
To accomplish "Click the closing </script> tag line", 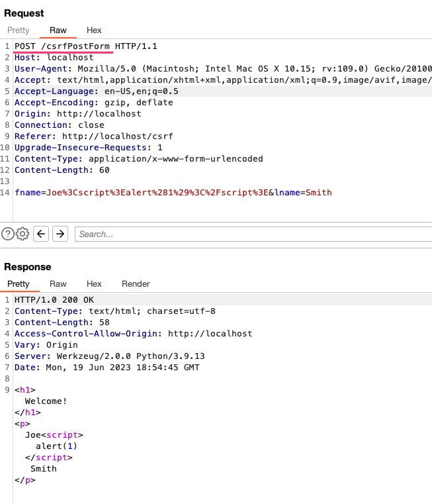I will (x=49, y=458).
